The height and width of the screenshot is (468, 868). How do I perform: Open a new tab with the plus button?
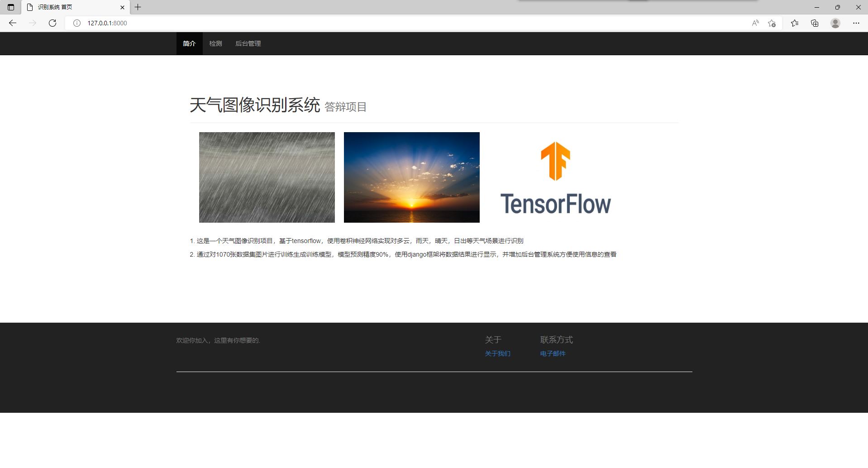click(138, 7)
